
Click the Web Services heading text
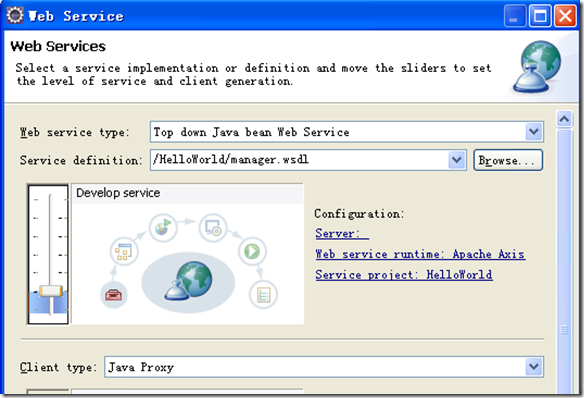pos(58,46)
